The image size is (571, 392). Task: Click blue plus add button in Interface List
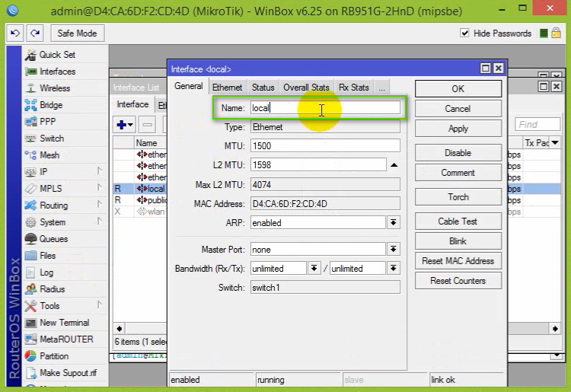125,125
